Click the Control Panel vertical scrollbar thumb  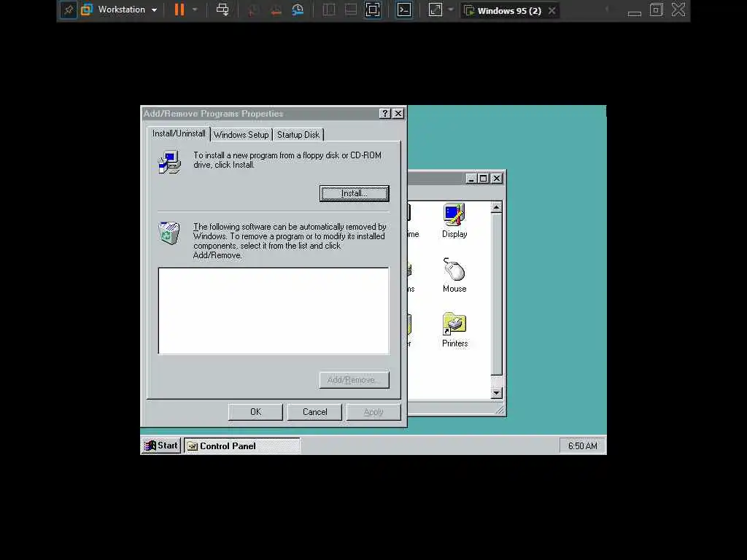[x=496, y=295]
